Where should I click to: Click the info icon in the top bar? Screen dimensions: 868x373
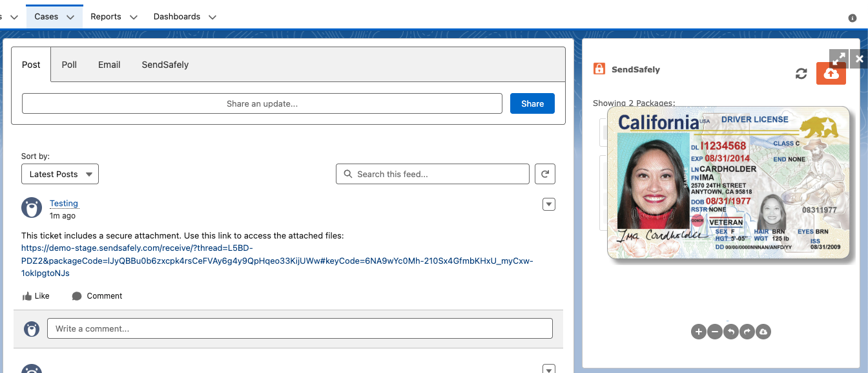(852, 18)
